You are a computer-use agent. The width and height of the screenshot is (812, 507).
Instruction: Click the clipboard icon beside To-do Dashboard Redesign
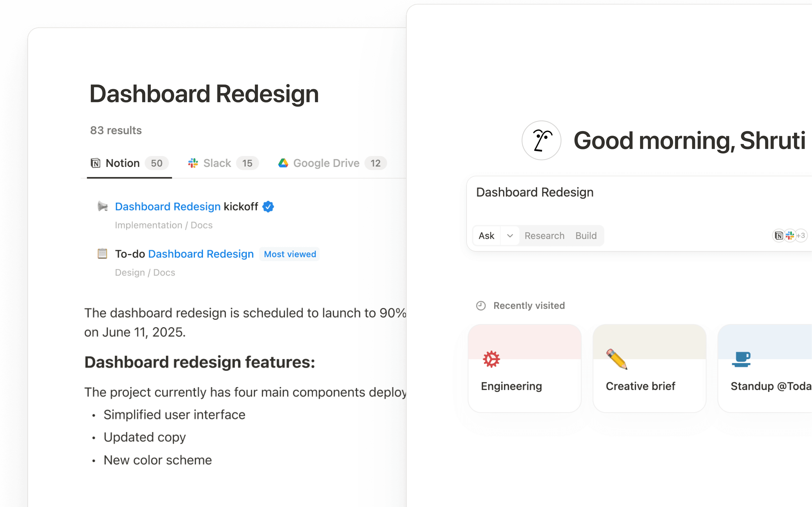102,254
